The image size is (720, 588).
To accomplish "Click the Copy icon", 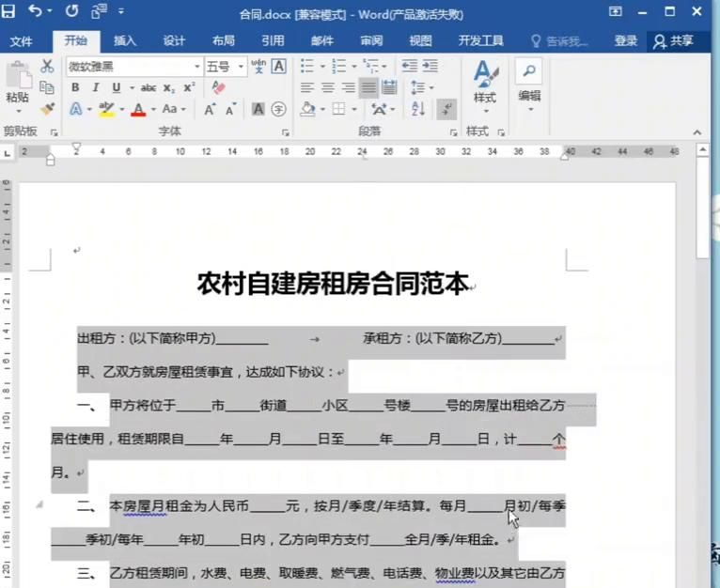I will (x=47, y=87).
